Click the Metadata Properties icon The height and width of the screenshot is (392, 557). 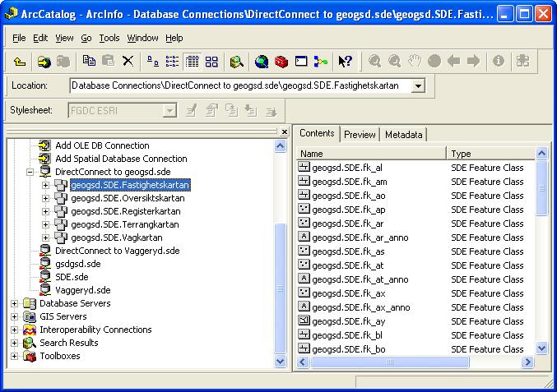click(x=211, y=110)
